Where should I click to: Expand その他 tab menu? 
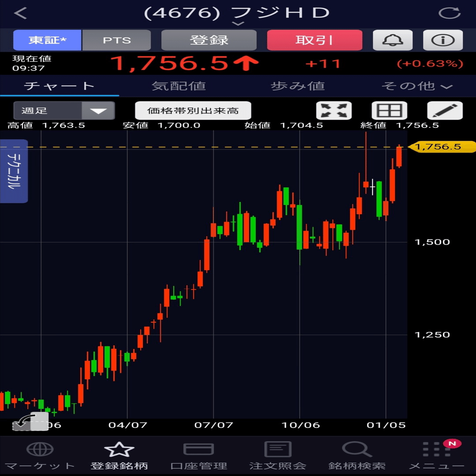417,86
